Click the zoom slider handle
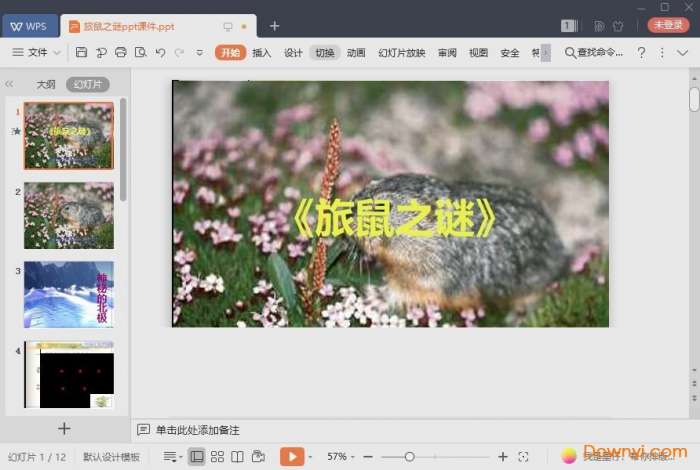This screenshot has width=700, height=470. tap(409, 457)
